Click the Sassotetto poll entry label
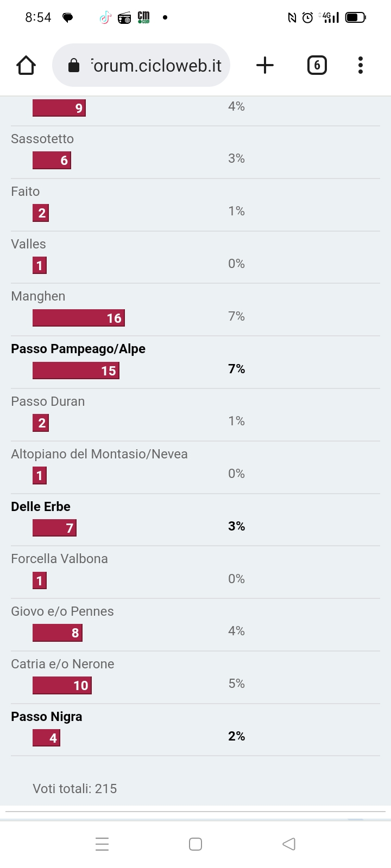The height and width of the screenshot is (868, 391). point(42,139)
